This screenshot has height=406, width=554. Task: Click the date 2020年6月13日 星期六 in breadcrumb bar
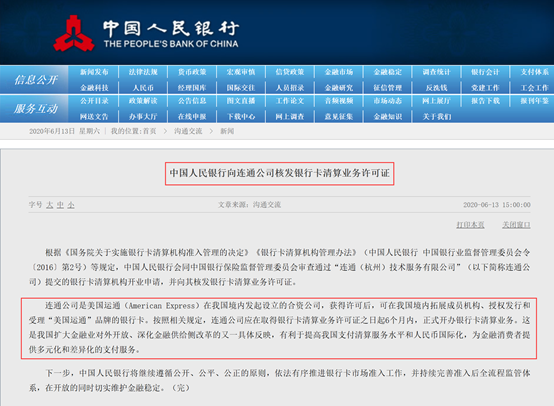tap(64, 131)
